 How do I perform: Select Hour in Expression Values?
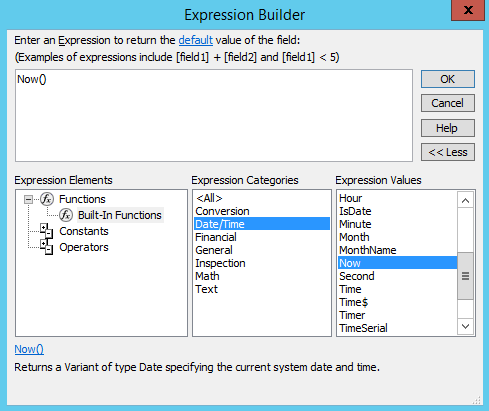pos(397,198)
